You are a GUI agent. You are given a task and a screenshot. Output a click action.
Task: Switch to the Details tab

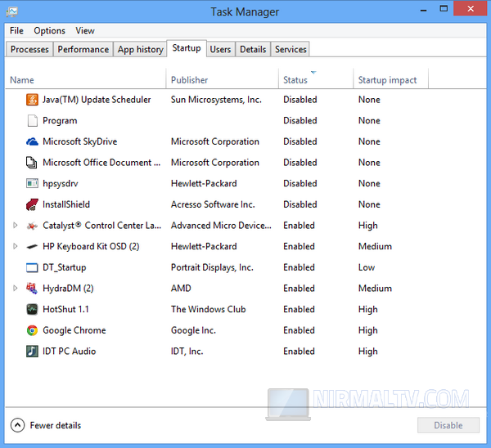(x=253, y=49)
